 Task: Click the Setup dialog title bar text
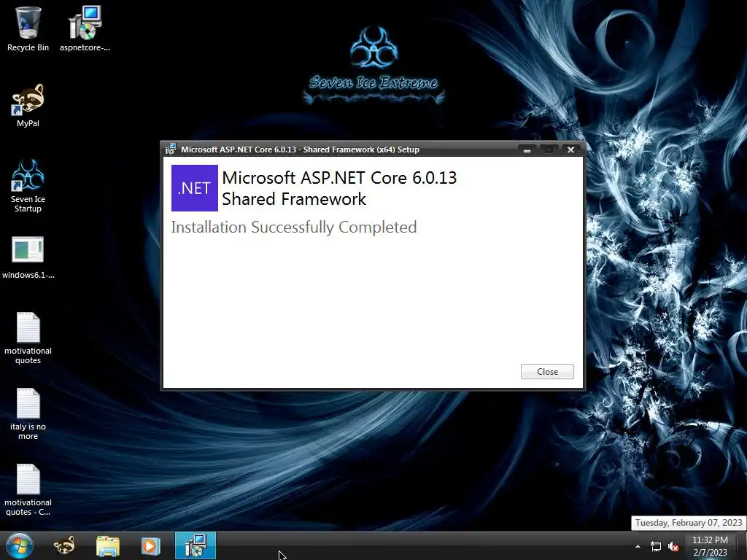pyautogui.click(x=300, y=149)
